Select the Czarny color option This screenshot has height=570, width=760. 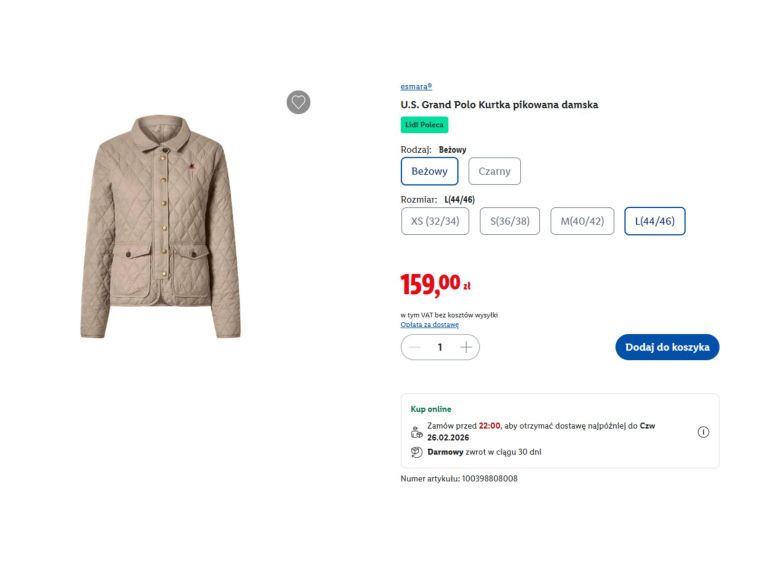pos(494,171)
